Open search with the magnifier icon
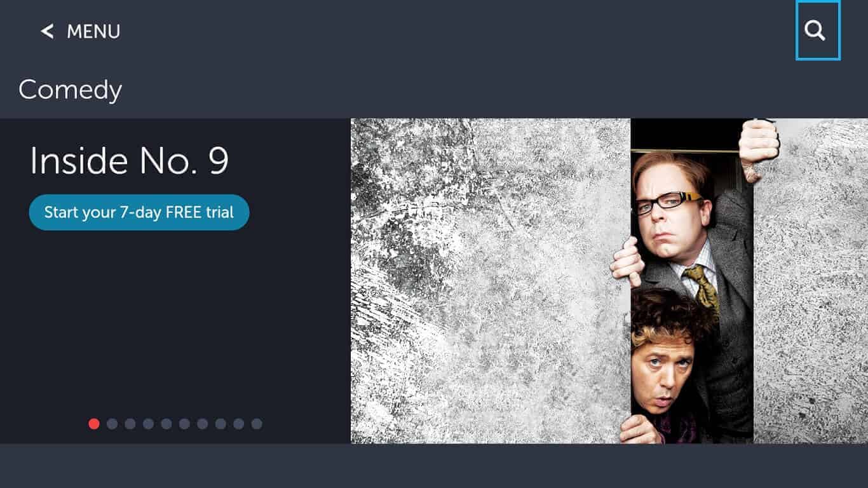This screenshot has width=868, height=488. [818, 30]
